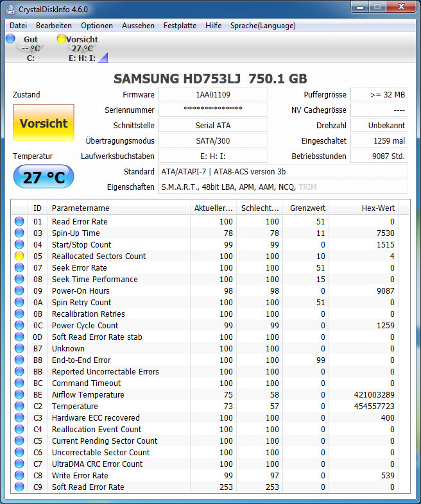Click the Aktueller... column header
Screen dimensions: 421x504
[213, 208]
